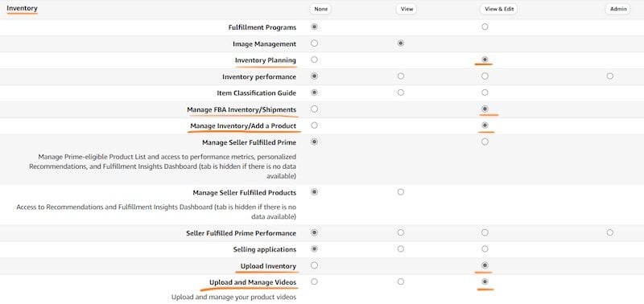Screen dimensions: 644x304
Task: Set Item Classification Guide to View
Action: pos(400,92)
